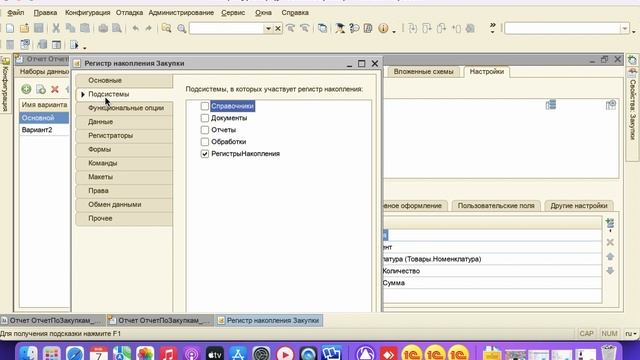Image resolution: width=640 pixels, height=360 pixels.
Task: Switch to the Права section
Action: tap(124, 191)
